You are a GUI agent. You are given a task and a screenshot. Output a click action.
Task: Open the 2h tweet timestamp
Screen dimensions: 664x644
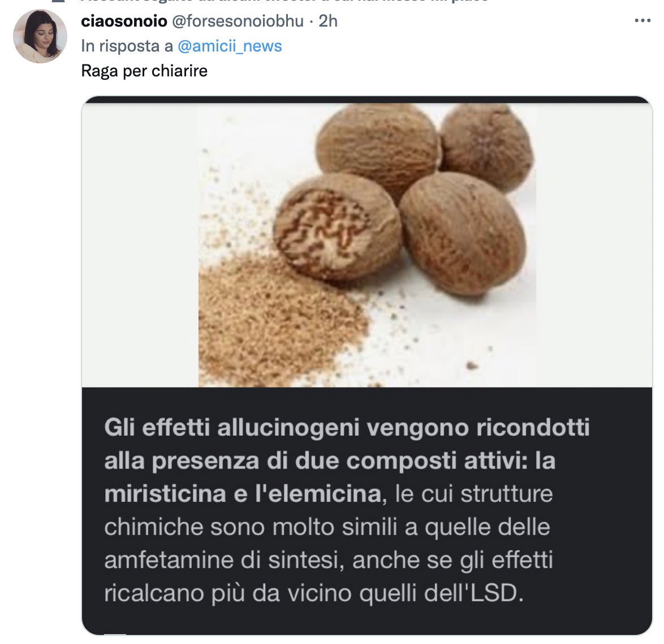(x=328, y=21)
